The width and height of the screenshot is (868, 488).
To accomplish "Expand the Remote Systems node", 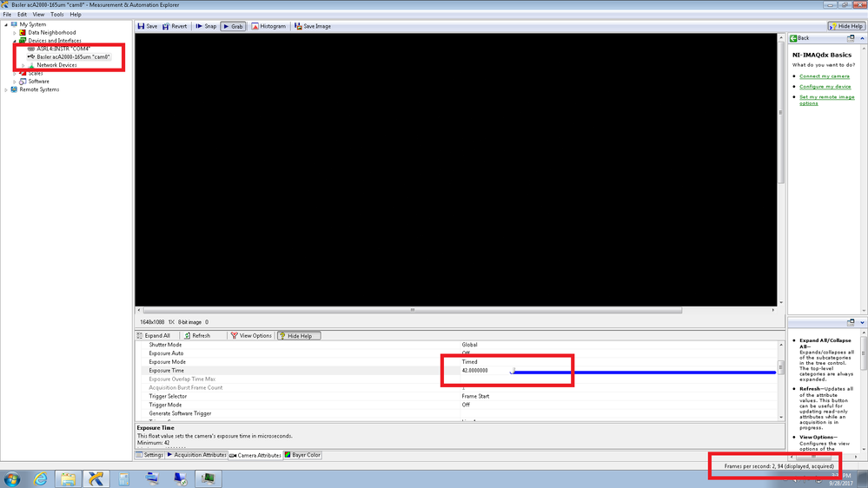I will pyautogui.click(x=6, y=89).
